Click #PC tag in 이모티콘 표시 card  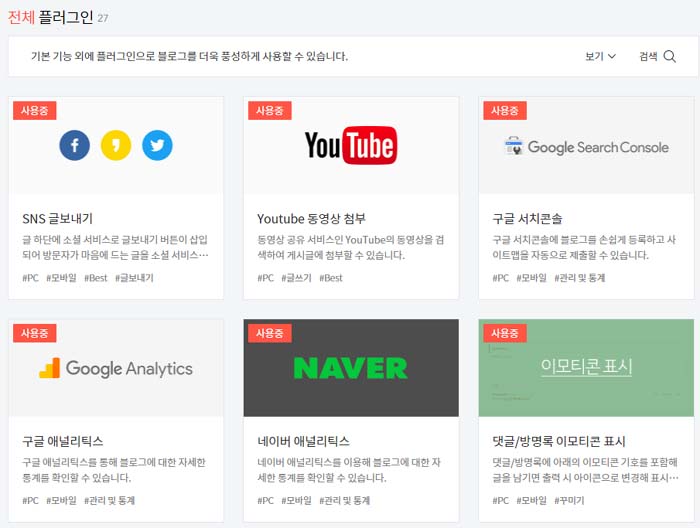click(x=501, y=500)
